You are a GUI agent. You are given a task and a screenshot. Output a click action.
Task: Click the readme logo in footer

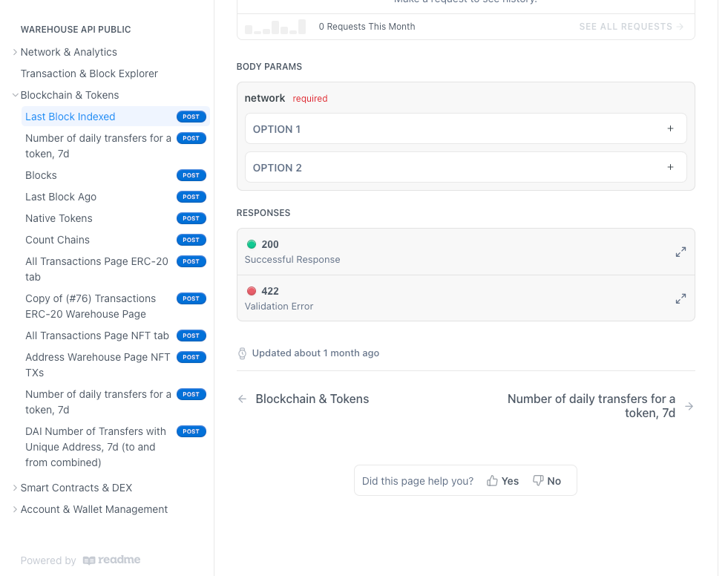tap(111, 560)
